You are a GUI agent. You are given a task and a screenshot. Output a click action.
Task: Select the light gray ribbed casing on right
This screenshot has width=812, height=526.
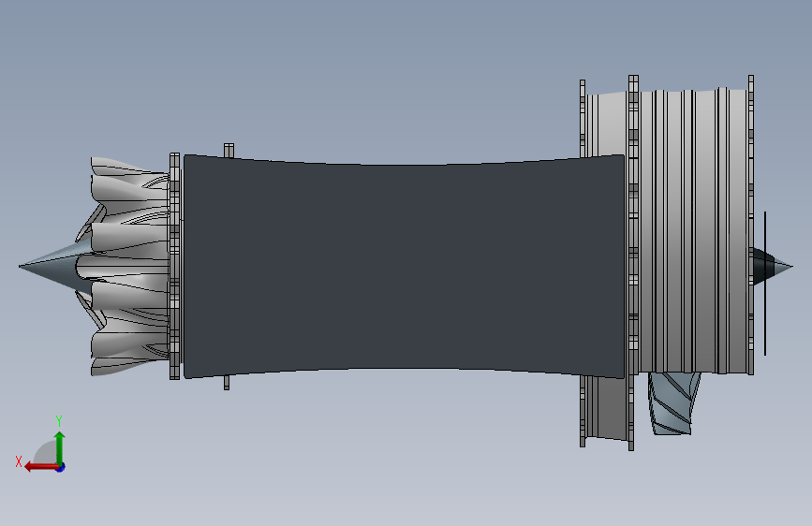tap(694, 230)
